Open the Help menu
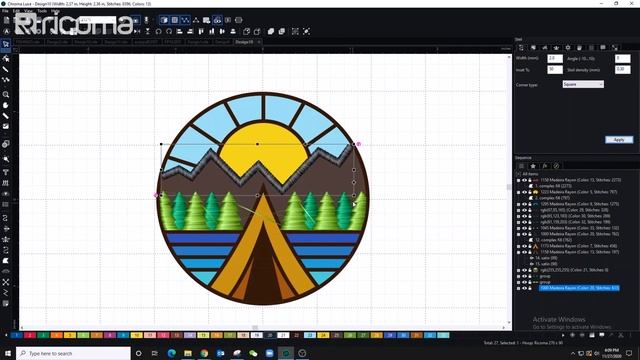Screen dimensions: 640x360 (55, 11)
